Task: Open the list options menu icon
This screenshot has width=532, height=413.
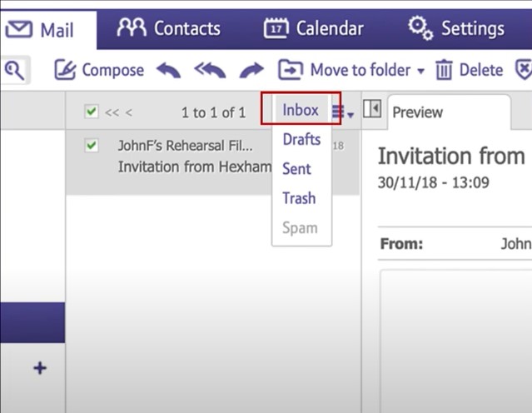Action: click(x=343, y=112)
